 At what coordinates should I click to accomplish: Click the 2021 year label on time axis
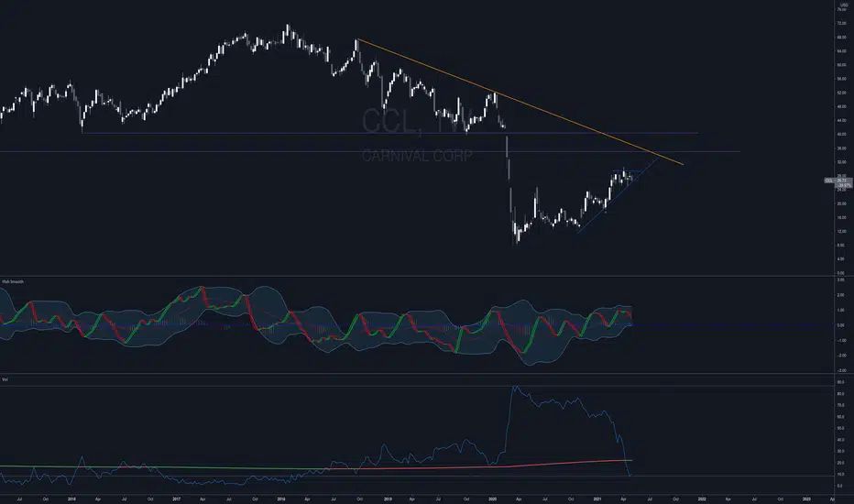[597, 499]
